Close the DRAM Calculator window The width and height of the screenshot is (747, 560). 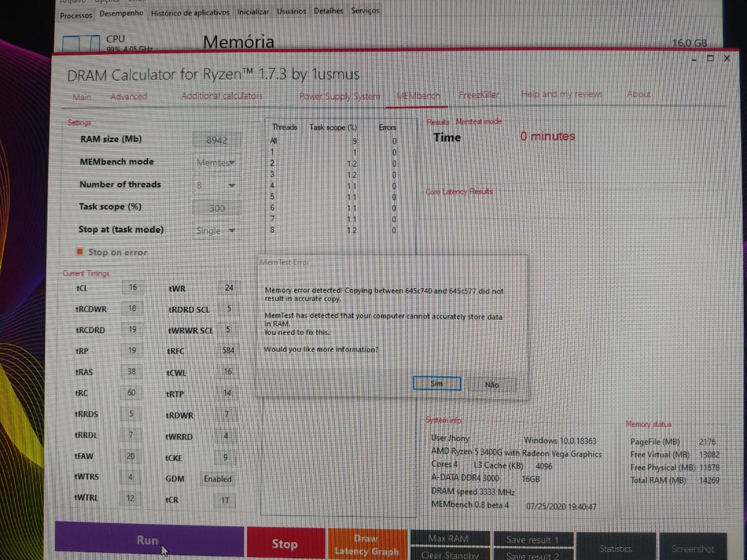coord(727,58)
